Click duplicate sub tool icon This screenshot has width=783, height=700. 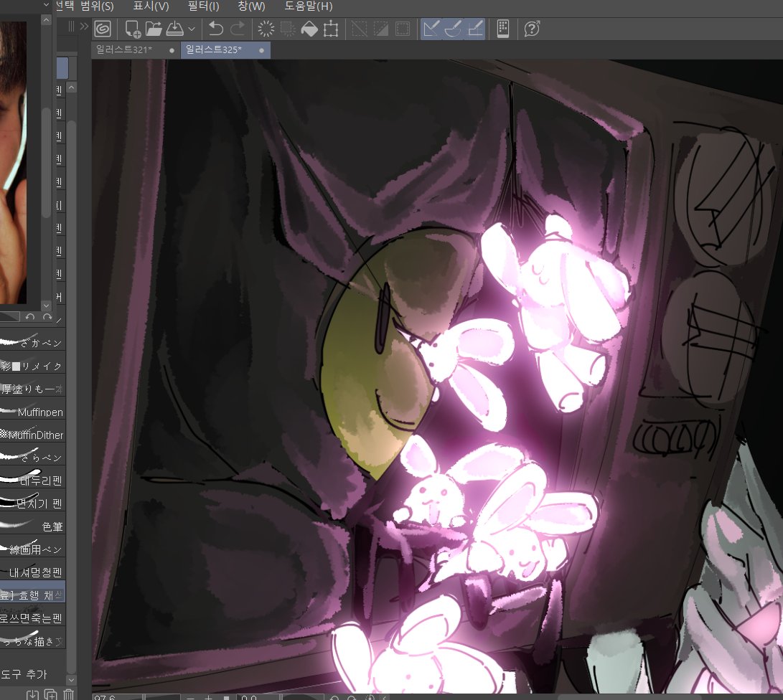click(50, 694)
